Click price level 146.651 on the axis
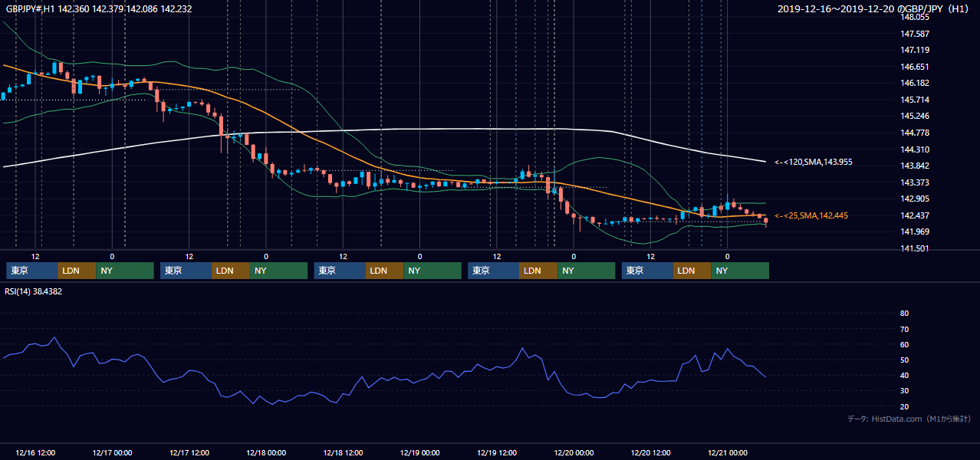980x460 pixels. [915, 67]
